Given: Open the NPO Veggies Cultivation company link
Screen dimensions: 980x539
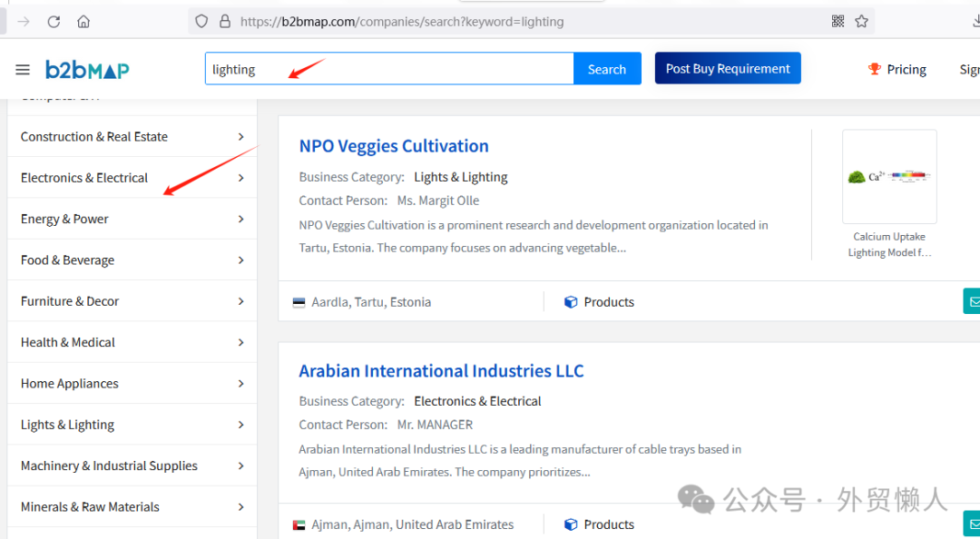Looking at the screenshot, I should point(394,146).
